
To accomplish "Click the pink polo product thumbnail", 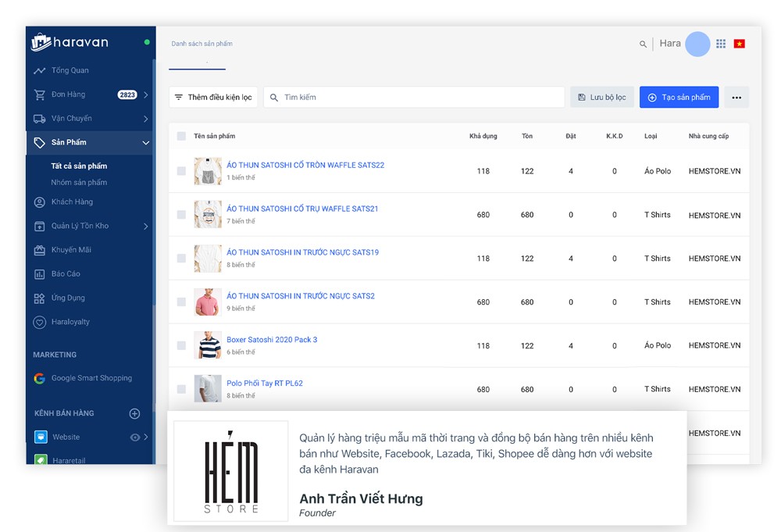I will [x=208, y=302].
